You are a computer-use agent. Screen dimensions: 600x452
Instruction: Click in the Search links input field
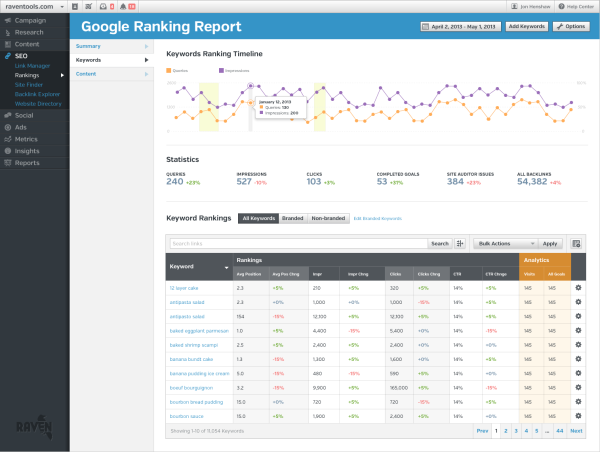click(298, 243)
